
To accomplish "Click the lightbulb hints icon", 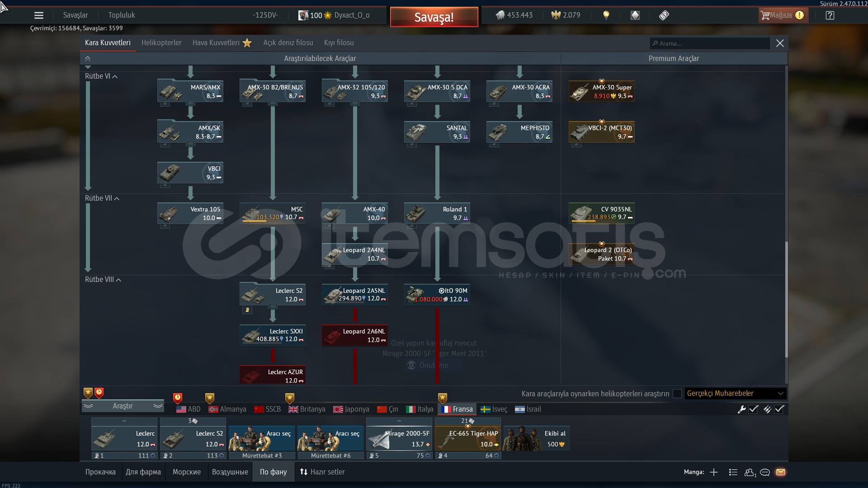I will click(x=606, y=15).
